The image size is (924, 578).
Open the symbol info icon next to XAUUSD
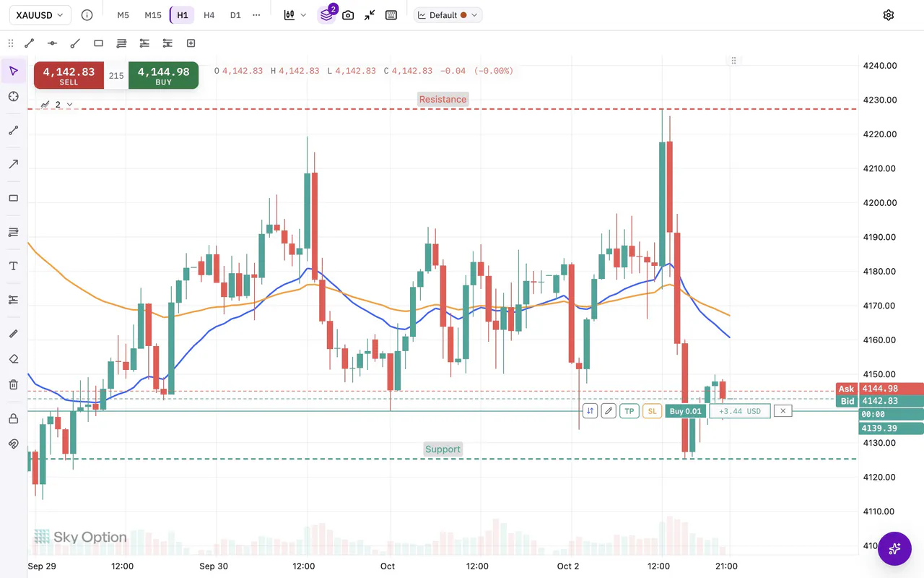coord(87,15)
